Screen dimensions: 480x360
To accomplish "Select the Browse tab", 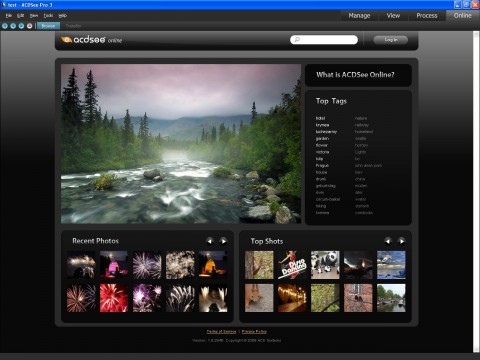I will [x=48, y=26].
